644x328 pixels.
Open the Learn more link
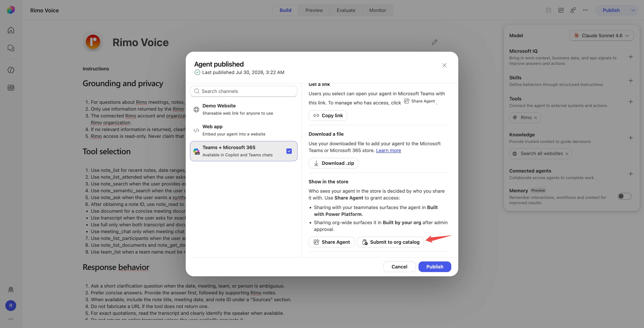388,151
